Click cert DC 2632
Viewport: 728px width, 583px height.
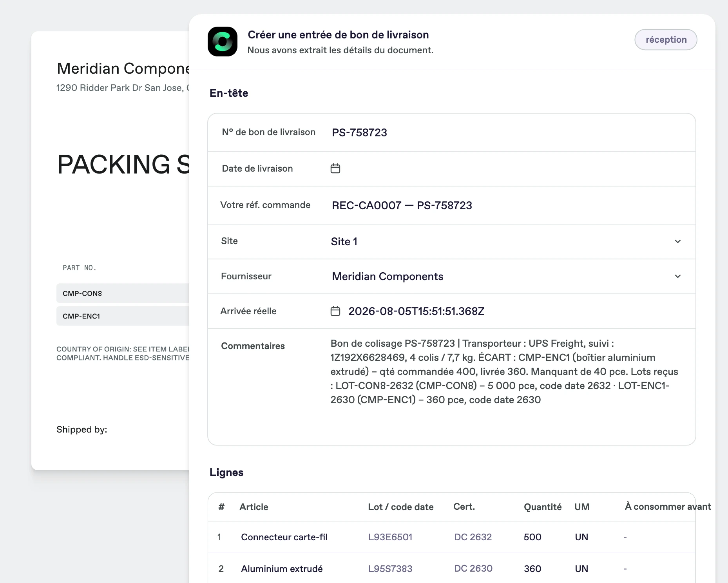[473, 537]
